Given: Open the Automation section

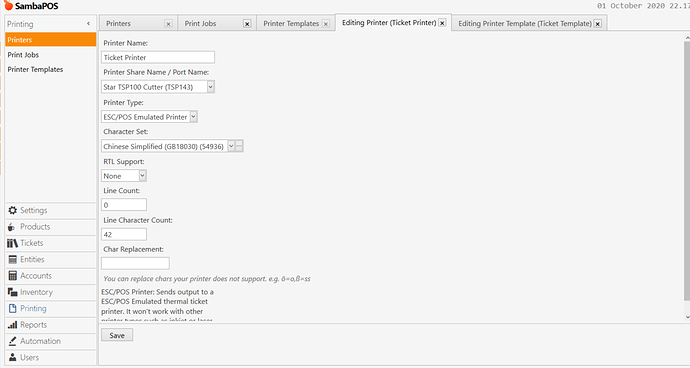Looking at the screenshot, I should pos(51,341).
